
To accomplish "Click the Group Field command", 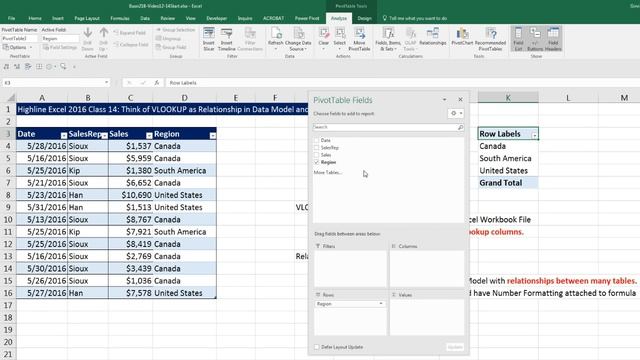I will (x=171, y=47).
